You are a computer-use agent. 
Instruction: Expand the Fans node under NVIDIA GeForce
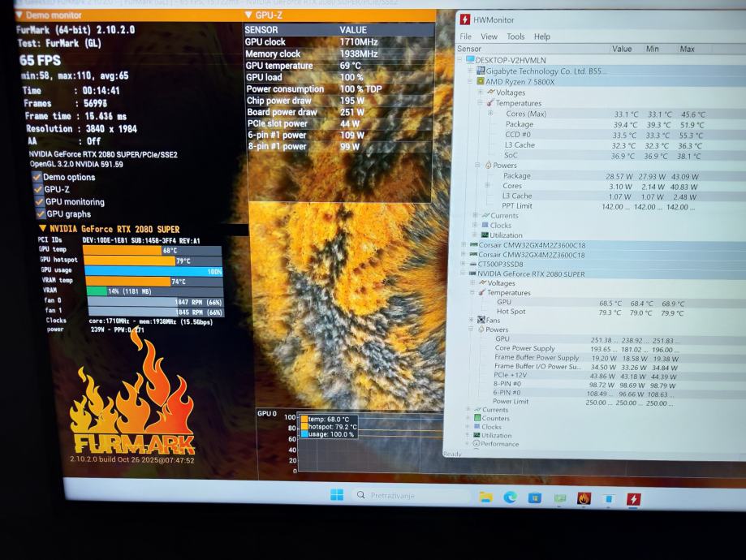472,320
